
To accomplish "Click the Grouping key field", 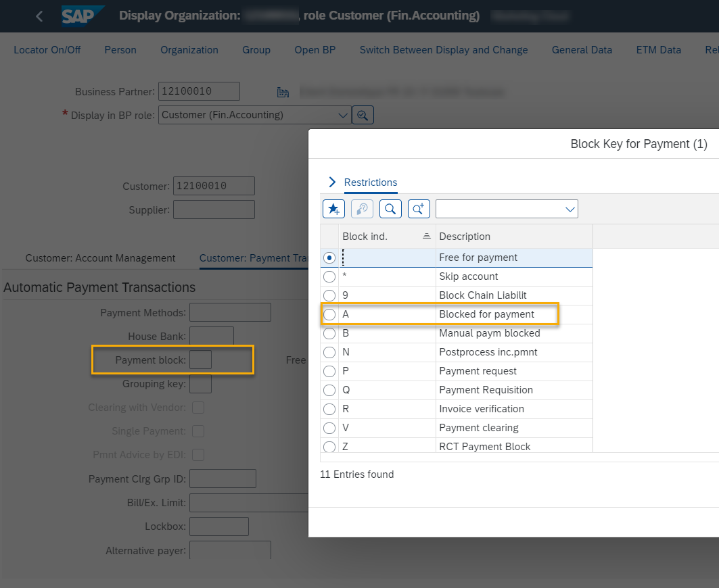I will pyautogui.click(x=201, y=384).
